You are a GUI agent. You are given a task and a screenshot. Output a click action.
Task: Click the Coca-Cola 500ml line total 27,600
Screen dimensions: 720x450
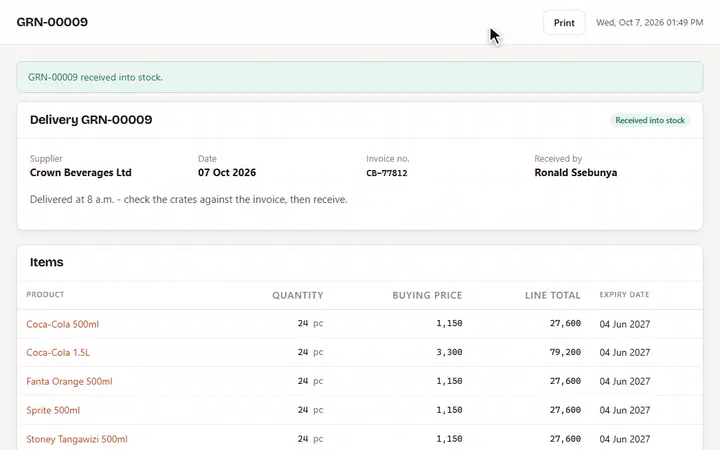[565, 323]
